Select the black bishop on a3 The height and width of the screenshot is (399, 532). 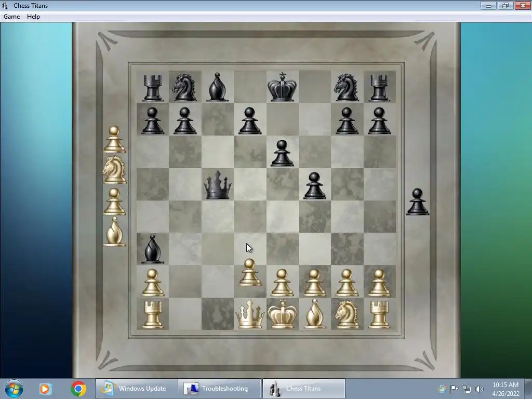pyautogui.click(x=152, y=249)
